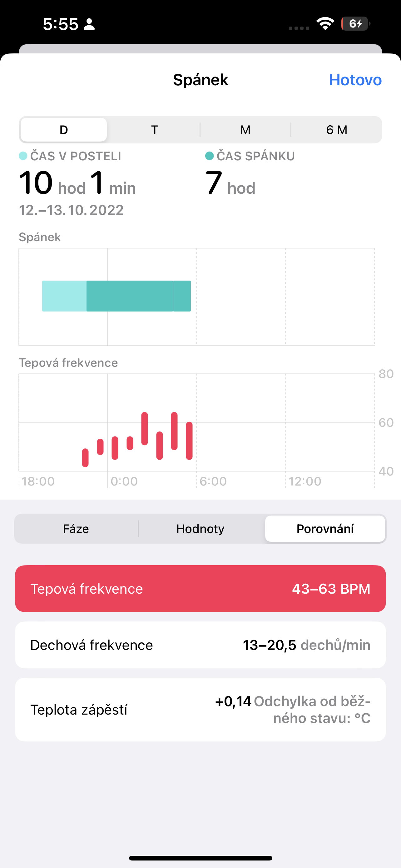Tap the light teal time-in-bed bar
The height and width of the screenshot is (868, 401).
point(64,296)
